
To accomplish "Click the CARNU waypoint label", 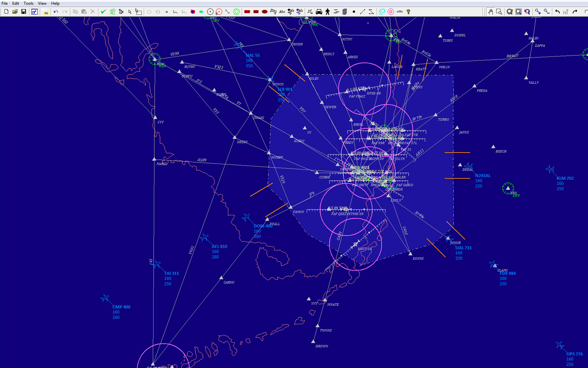I will [229, 283].
